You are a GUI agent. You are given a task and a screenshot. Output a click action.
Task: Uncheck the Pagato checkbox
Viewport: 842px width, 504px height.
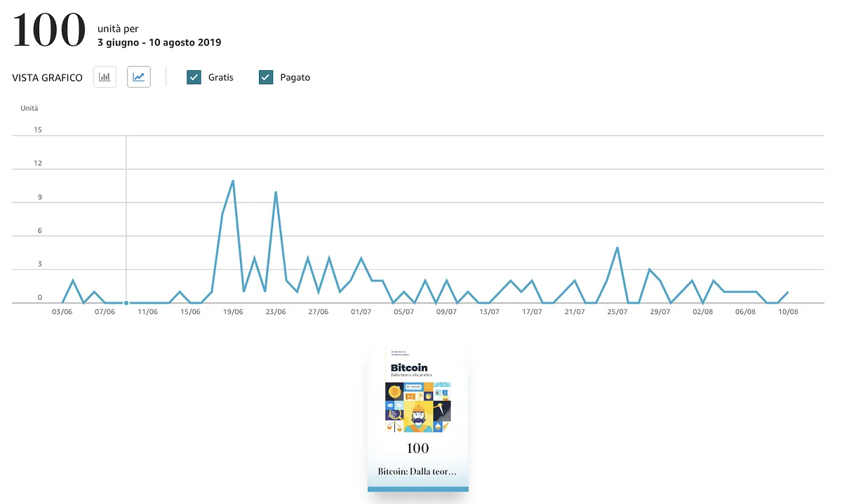[x=265, y=77]
